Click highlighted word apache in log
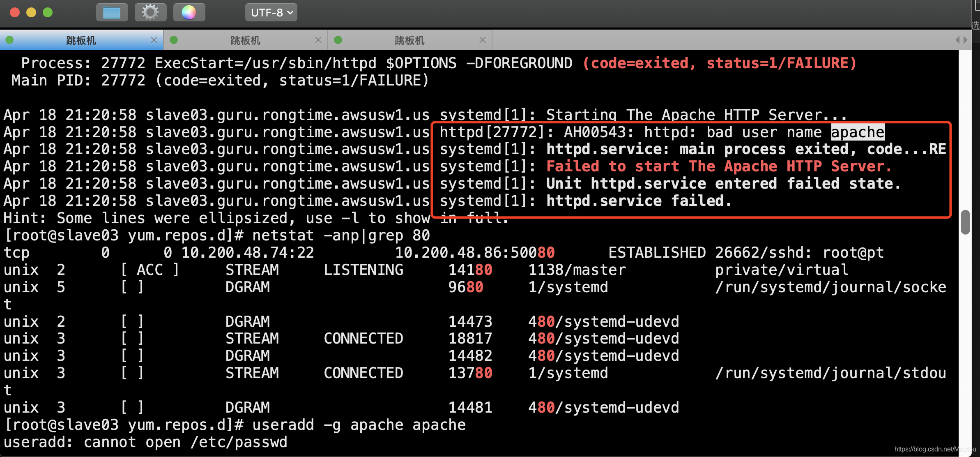Viewport: 980px width, 457px height. (x=858, y=132)
